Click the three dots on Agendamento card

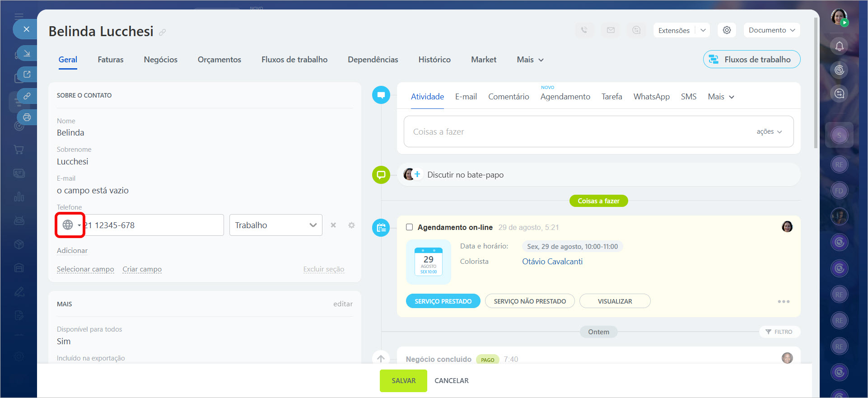point(784,301)
